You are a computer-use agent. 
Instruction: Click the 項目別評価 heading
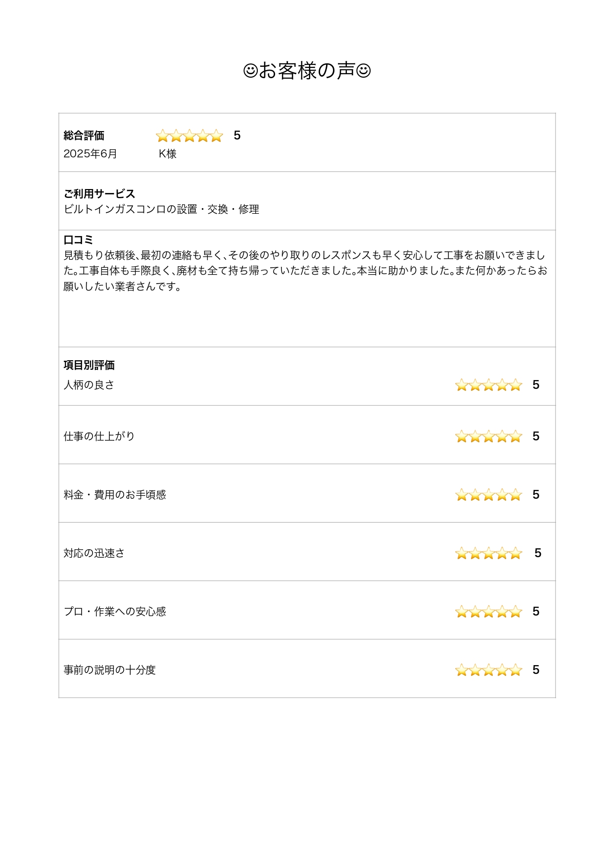coord(89,365)
